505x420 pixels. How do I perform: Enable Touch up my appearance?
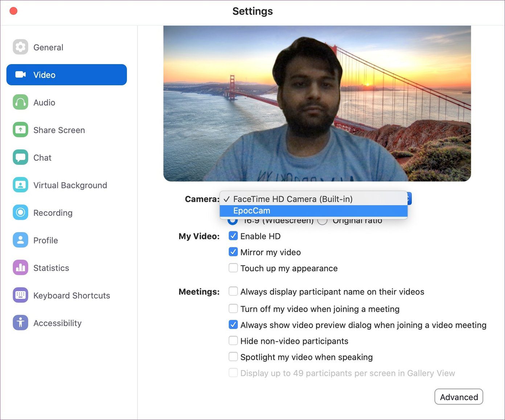pyautogui.click(x=233, y=268)
